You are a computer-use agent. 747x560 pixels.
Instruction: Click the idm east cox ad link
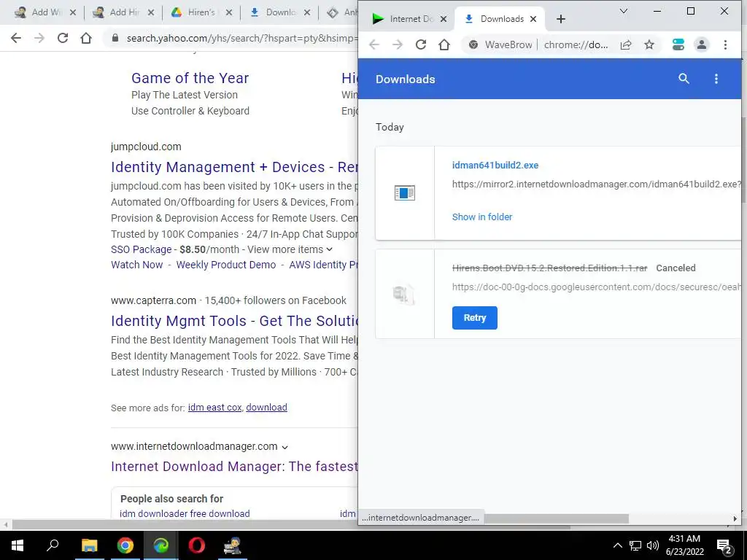click(x=215, y=408)
